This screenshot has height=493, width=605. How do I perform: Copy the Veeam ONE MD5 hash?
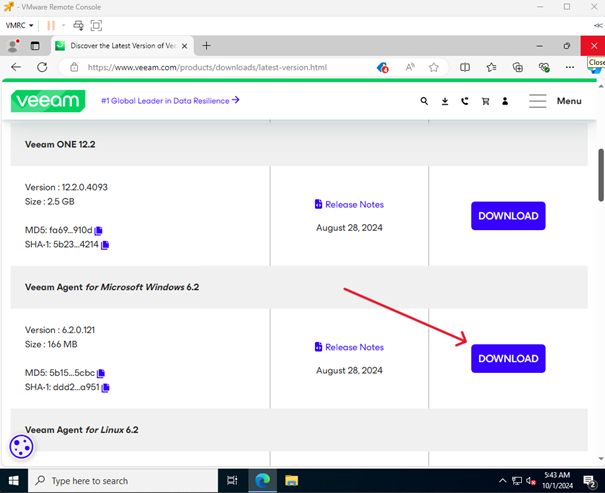coord(99,231)
